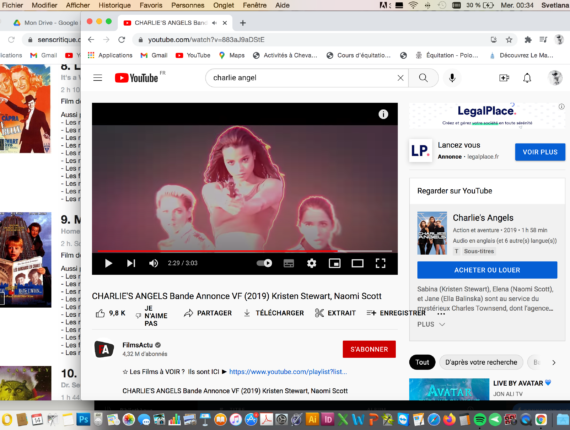Expand movie description with PLUS
Viewport: 570px width, 430px height.
pos(431,324)
